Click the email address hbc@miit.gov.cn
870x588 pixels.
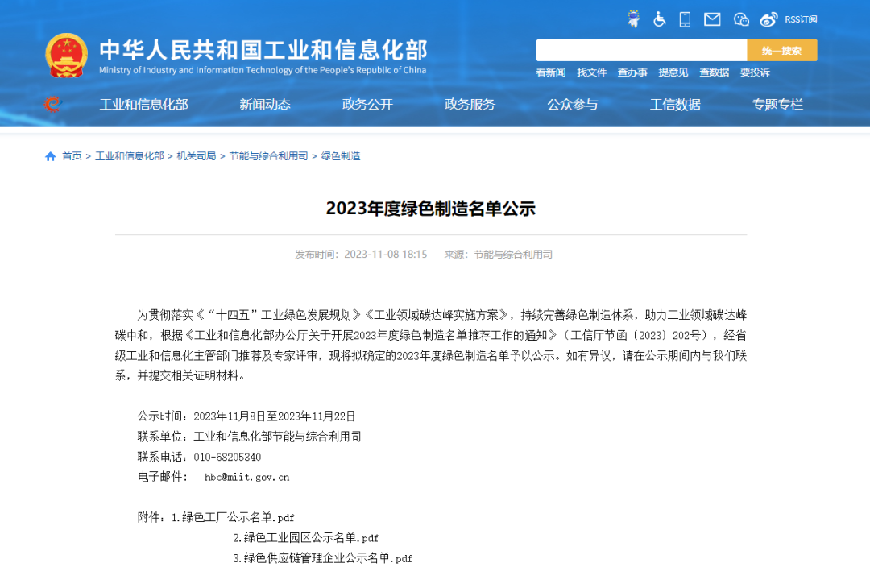247,477
